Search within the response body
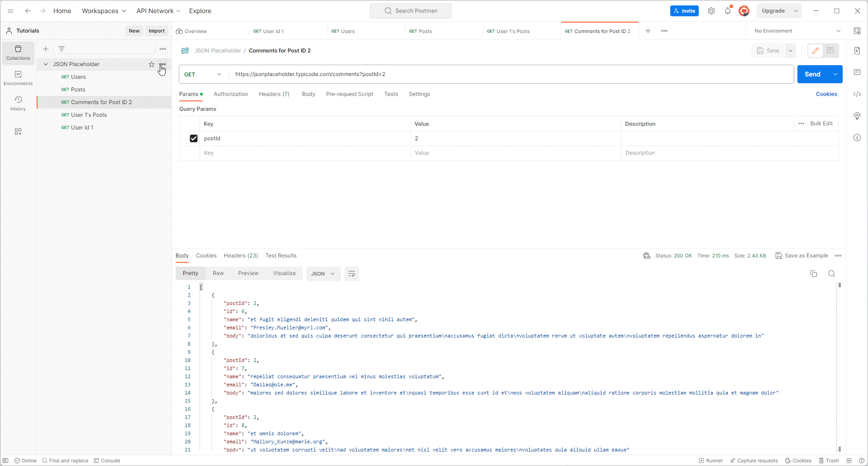Screen dimensions: 868x466 coord(832,274)
